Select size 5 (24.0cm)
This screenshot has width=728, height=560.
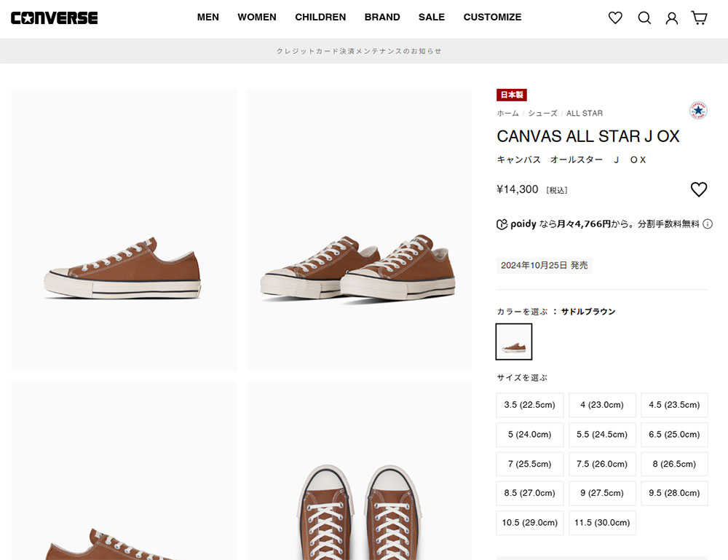[530, 435]
